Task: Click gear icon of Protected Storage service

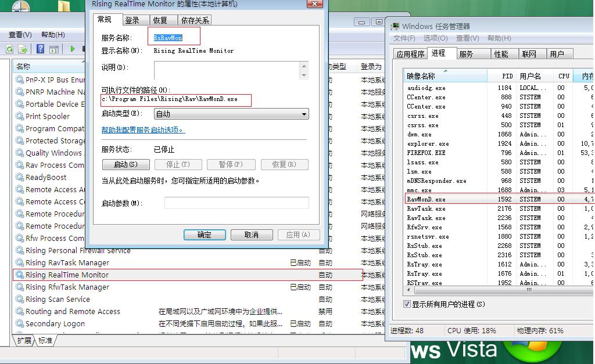Action: [x=20, y=140]
